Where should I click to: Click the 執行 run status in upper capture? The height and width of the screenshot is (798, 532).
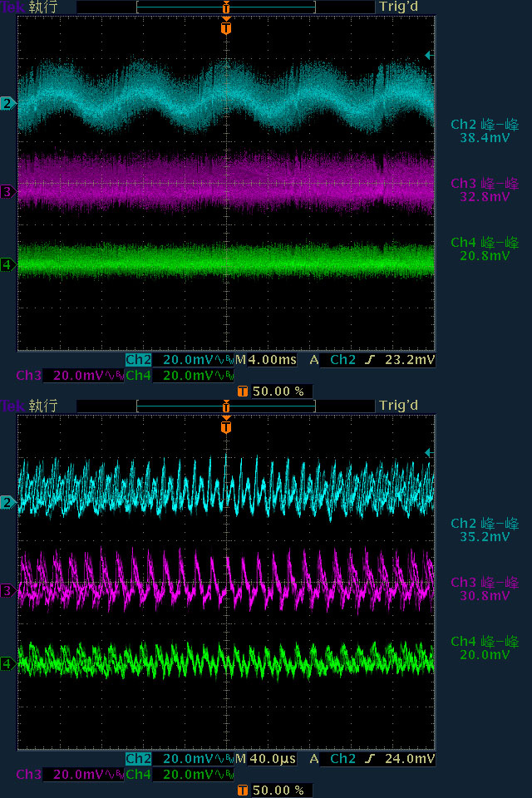pyautogui.click(x=42, y=7)
